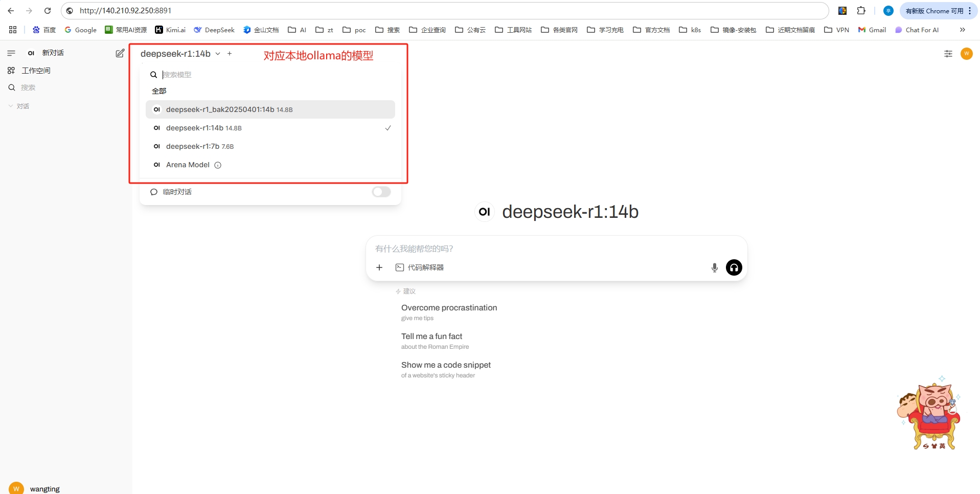Open wangting user profile menu
This screenshot has width=980, height=494.
[x=35, y=488]
